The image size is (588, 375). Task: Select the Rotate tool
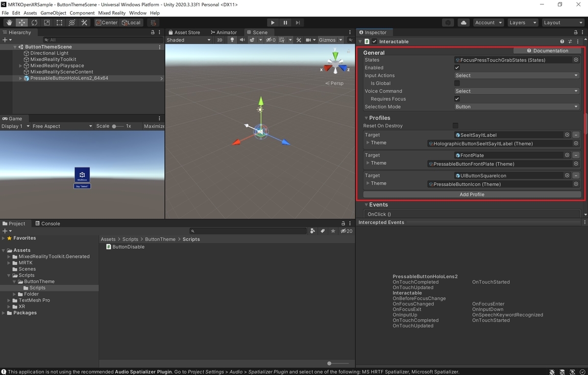[34, 23]
